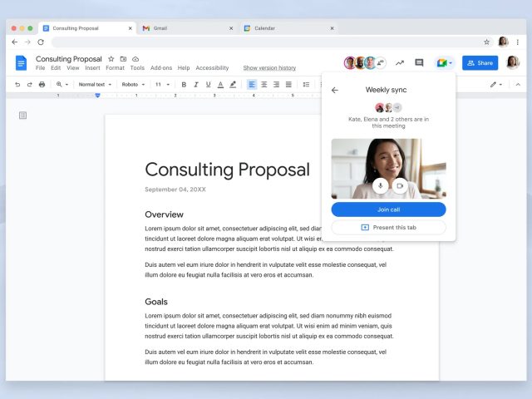Open Show version history link

269,68
